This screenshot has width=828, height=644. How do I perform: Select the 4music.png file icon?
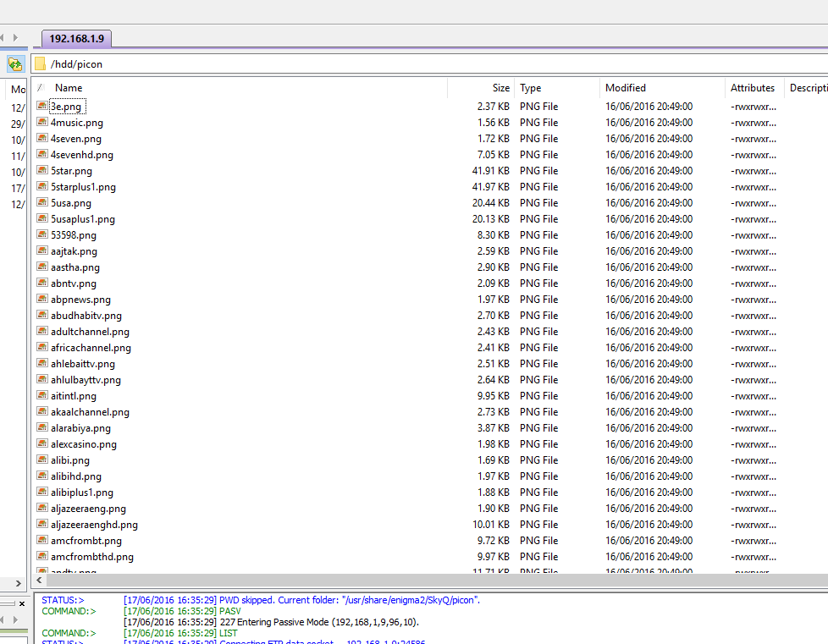pyautogui.click(x=42, y=122)
